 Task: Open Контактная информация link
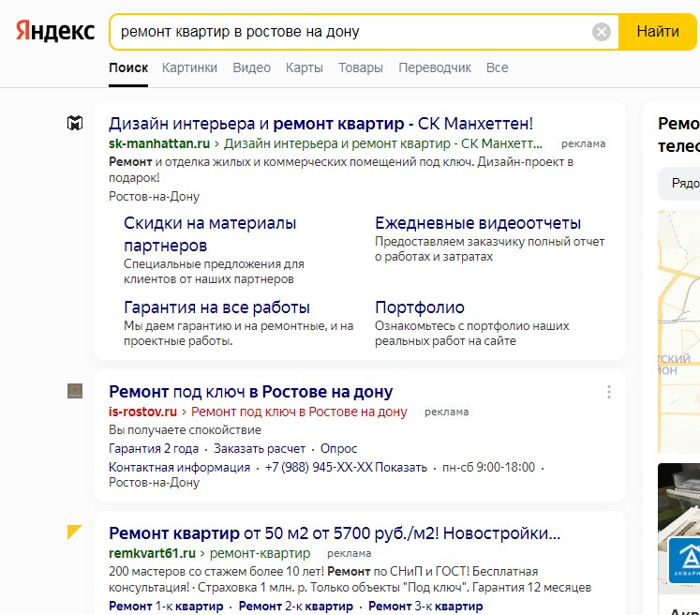(179, 467)
